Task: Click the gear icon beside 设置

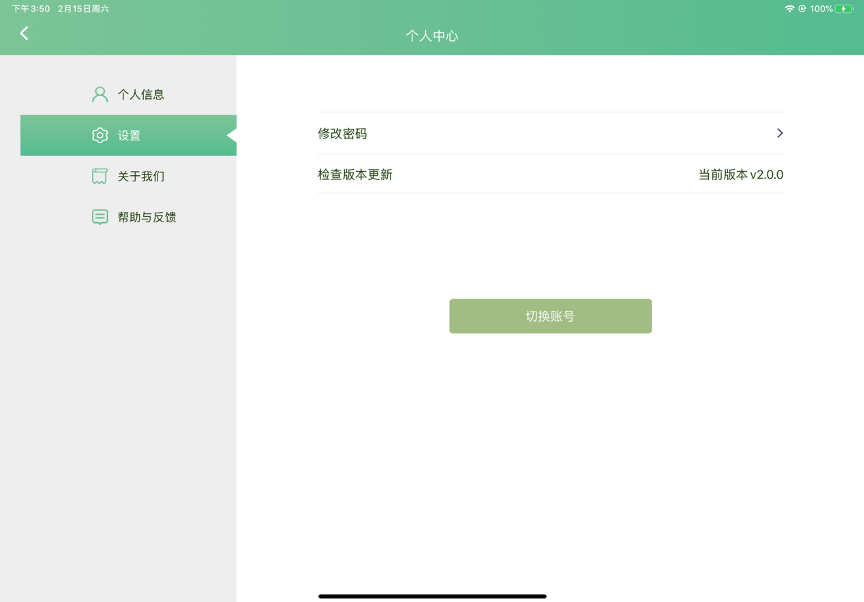Action: click(x=100, y=135)
